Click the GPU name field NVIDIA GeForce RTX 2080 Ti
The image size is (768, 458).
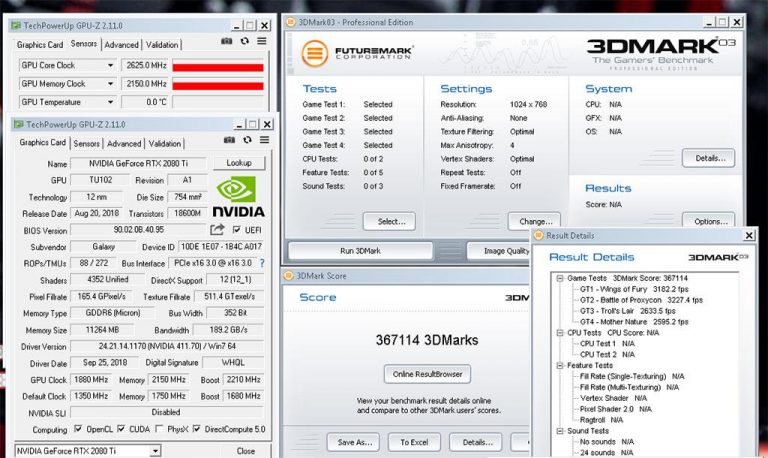pyautogui.click(x=139, y=163)
